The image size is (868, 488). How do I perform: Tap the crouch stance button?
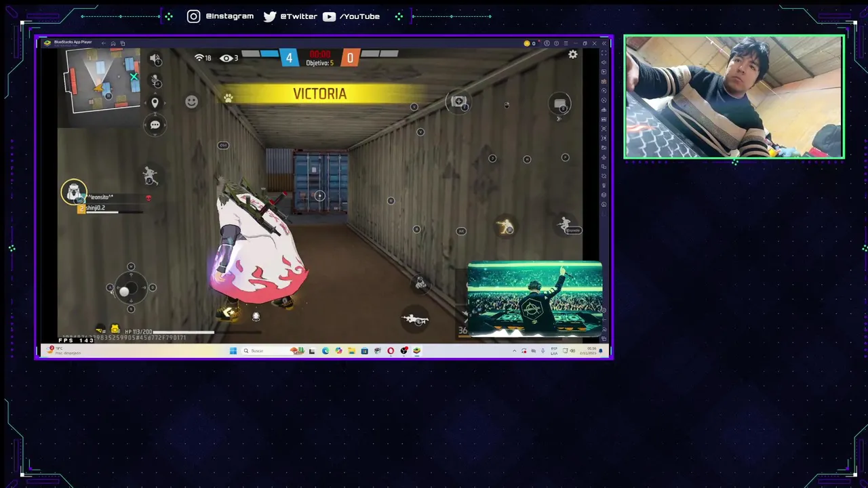506,228
